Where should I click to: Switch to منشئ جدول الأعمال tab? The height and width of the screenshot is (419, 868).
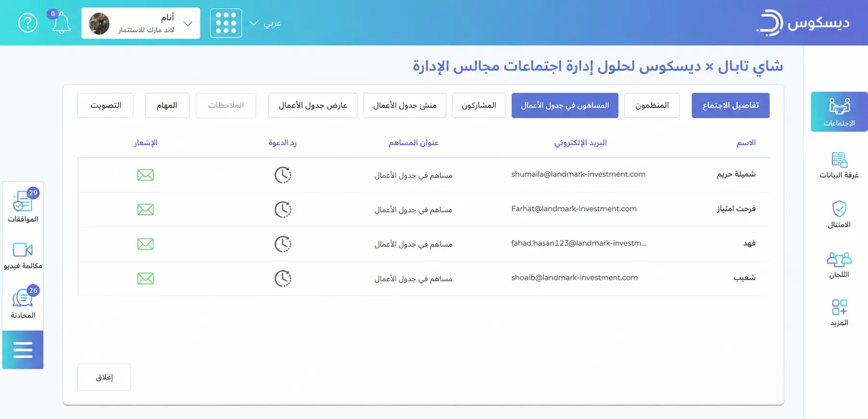404,105
